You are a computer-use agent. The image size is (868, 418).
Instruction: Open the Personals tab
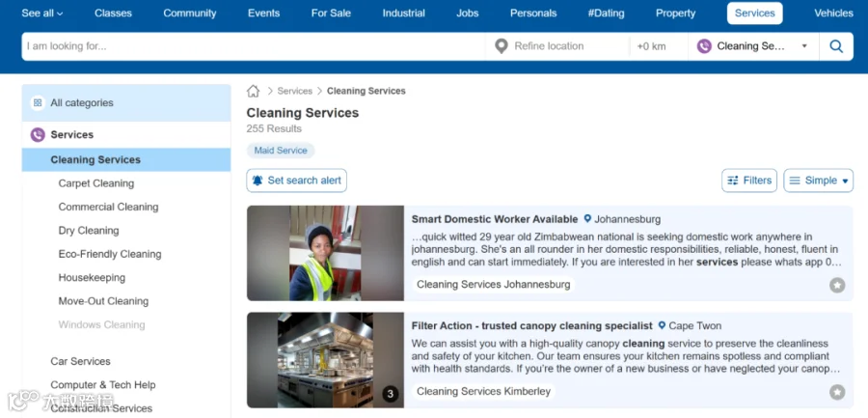click(x=533, y=14)
